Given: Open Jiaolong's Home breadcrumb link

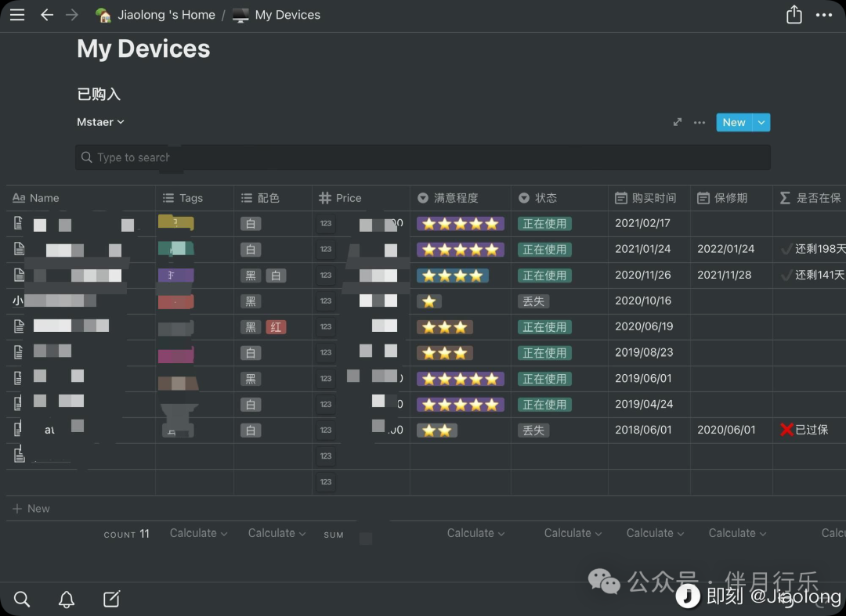Looking at the screenshot, I should point(156,15).
